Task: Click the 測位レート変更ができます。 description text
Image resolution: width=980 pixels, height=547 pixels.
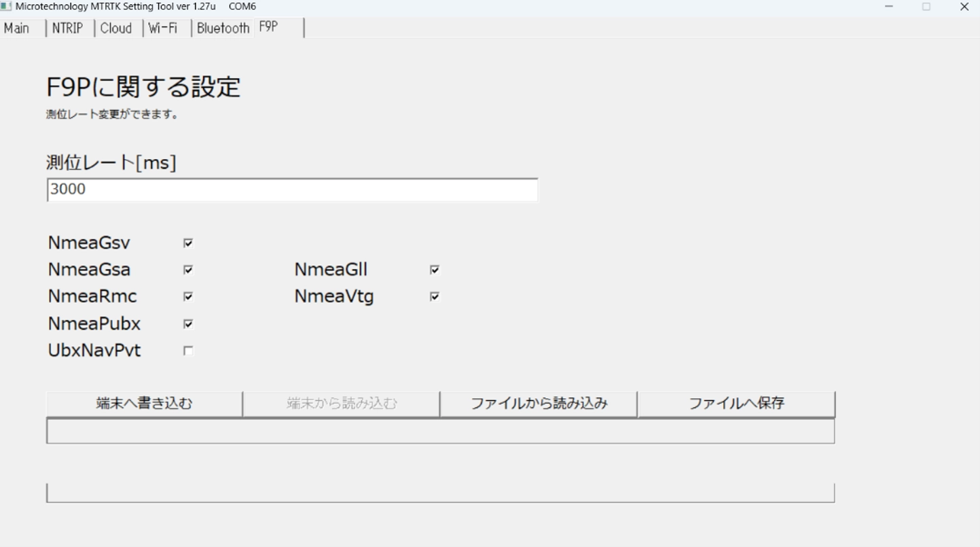Action: [x=112, y=115]
